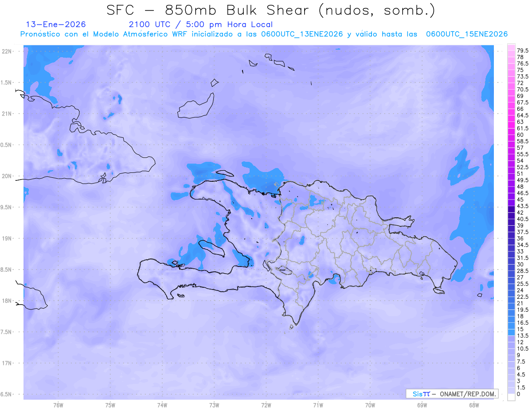
Task: Click the colorbar value "10.5"
Action: 523,349
